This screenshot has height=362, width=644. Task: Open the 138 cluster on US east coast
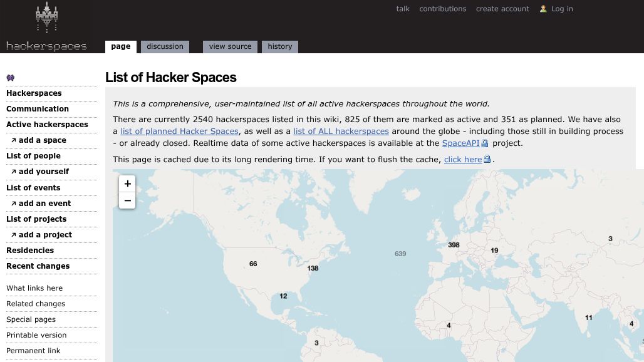313,268
